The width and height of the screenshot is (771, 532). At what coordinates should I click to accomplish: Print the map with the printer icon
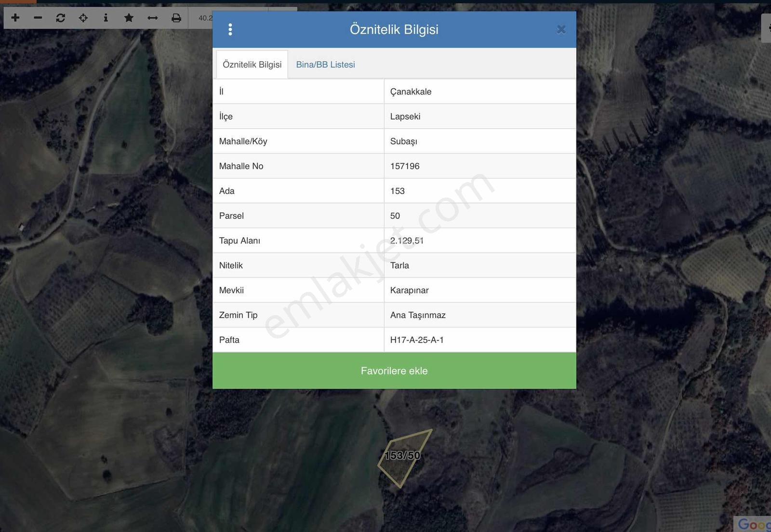pos(176,18)
